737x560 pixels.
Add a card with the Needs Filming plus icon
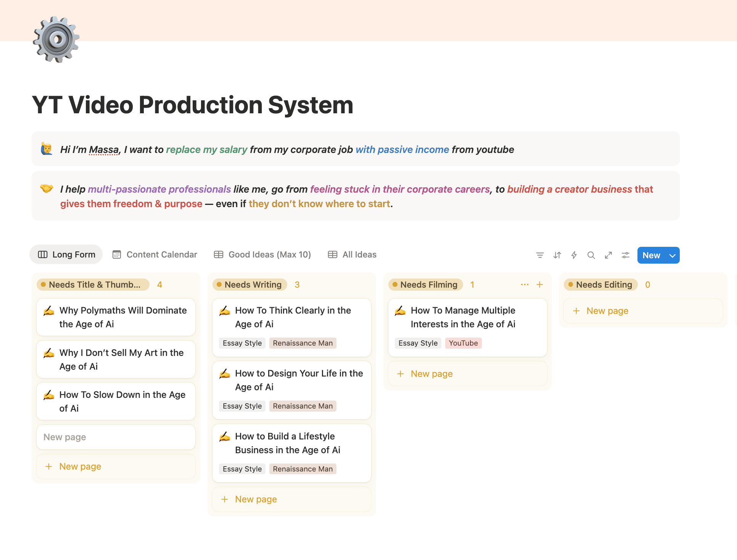tap(540, 285)
